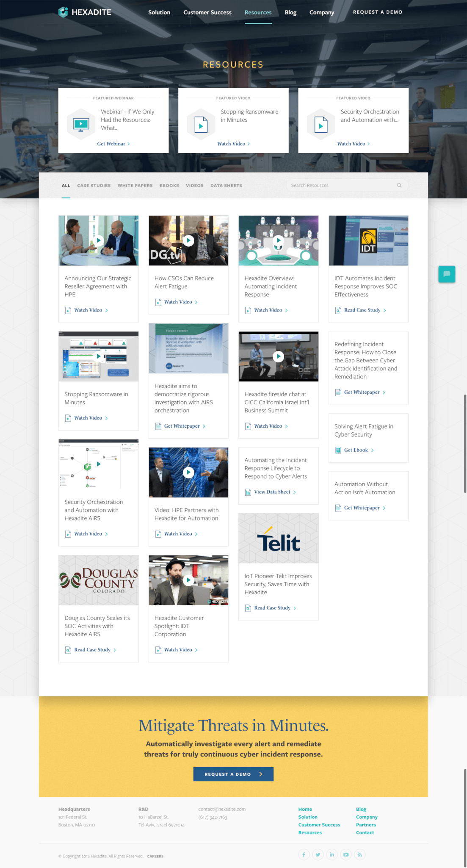467x868 pixels.
Task: Filter resources by Ebooks
Action: point(169,186)
